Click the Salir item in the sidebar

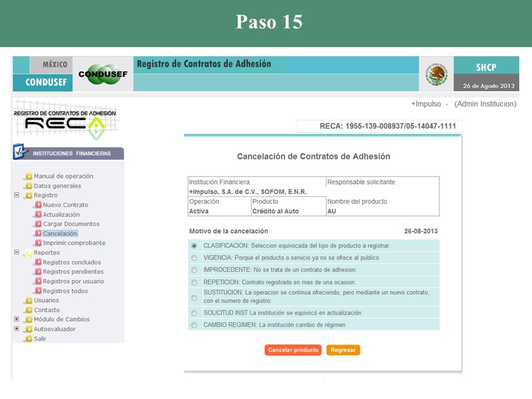click(x=40, y=339)
